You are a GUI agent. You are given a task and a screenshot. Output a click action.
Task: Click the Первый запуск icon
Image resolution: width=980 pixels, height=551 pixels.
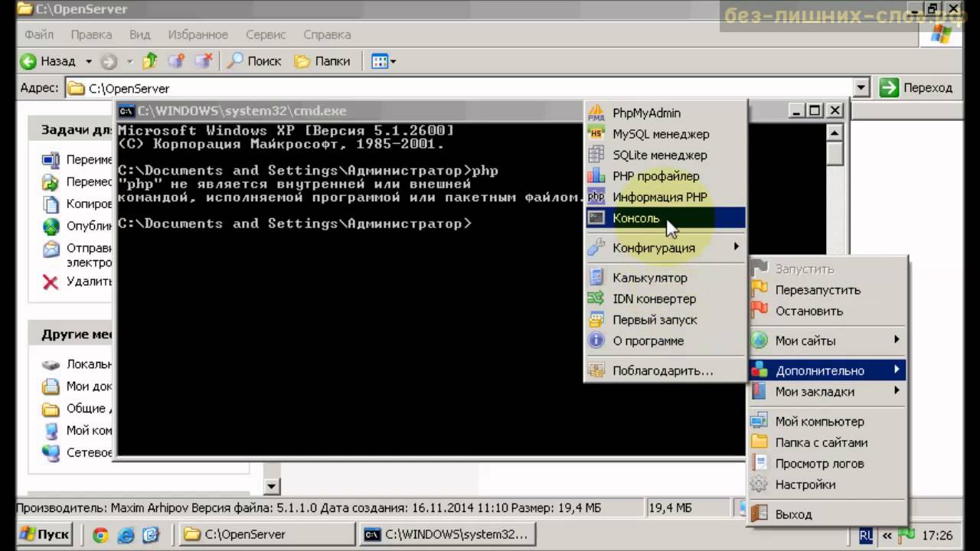(x=596, y=320)
